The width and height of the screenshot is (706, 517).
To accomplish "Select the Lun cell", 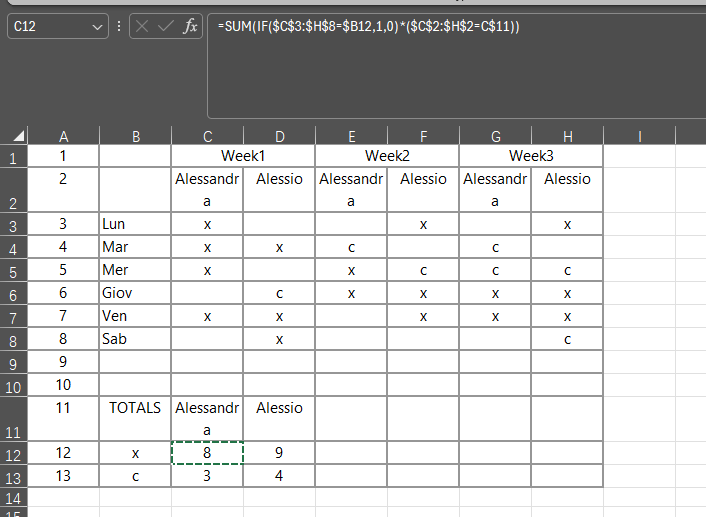I will 135,224.
